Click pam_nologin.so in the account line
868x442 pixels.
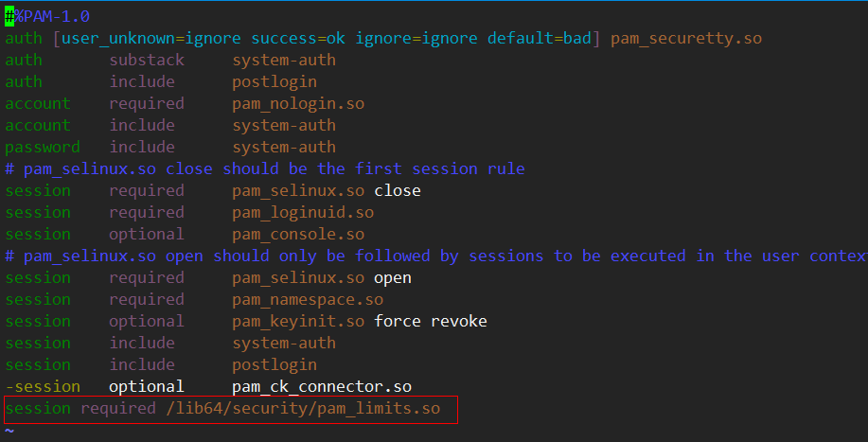click(x=298, y=104)
